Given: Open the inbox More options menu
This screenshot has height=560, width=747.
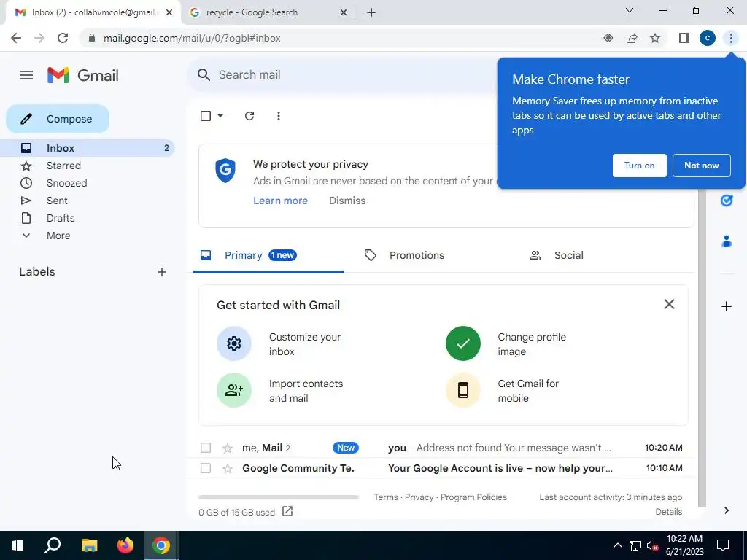Looking at the screenshot, I should (x=279, y=116).
